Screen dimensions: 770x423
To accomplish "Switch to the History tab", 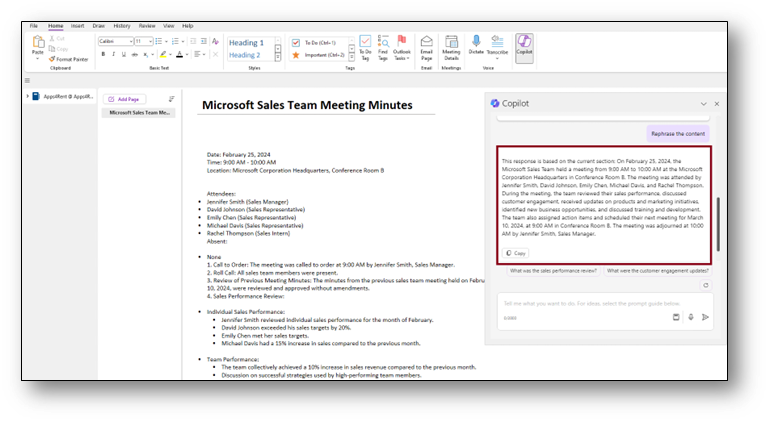I will click(x=122, y=26).
